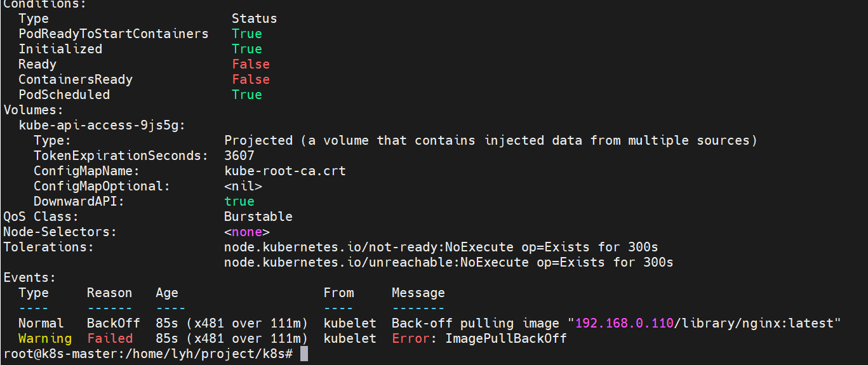This screenshot has width=868, height=365.
Task: Click the image IP address 192.168.0.110
Action: [624, 323]
